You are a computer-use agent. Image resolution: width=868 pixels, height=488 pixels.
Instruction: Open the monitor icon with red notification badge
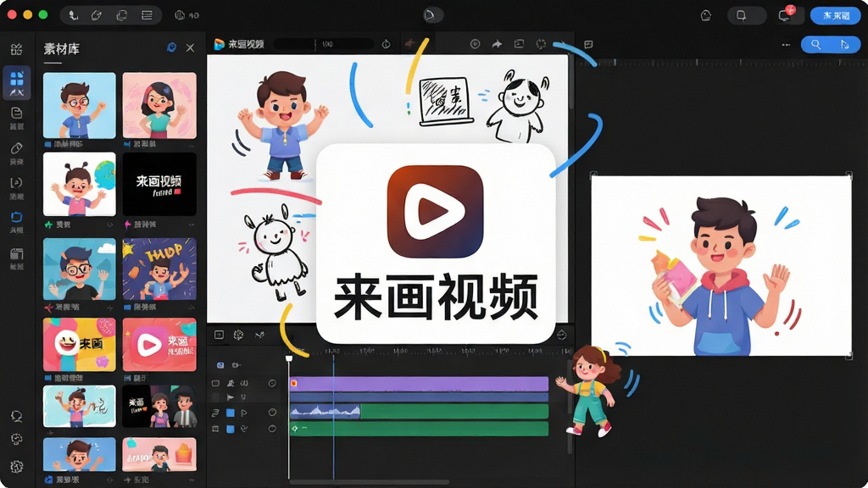point(785,15)
